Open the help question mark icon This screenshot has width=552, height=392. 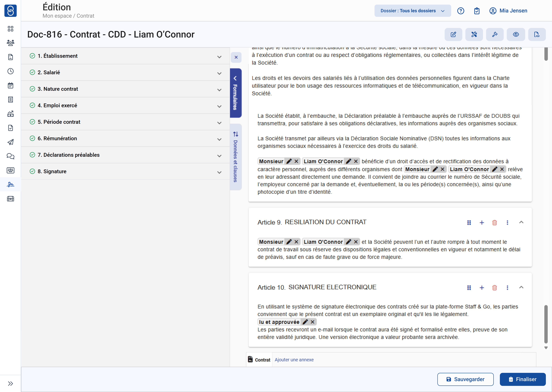pos(460,11)
